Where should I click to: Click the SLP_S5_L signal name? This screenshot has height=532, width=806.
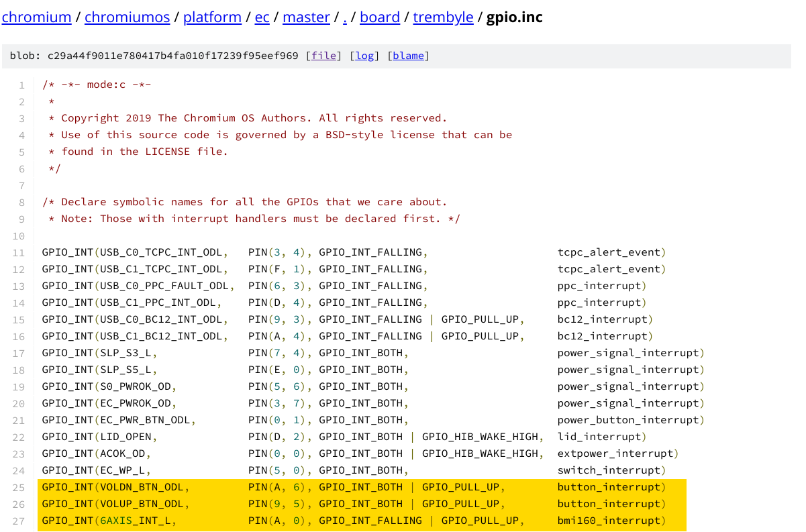tap(125, 370)
